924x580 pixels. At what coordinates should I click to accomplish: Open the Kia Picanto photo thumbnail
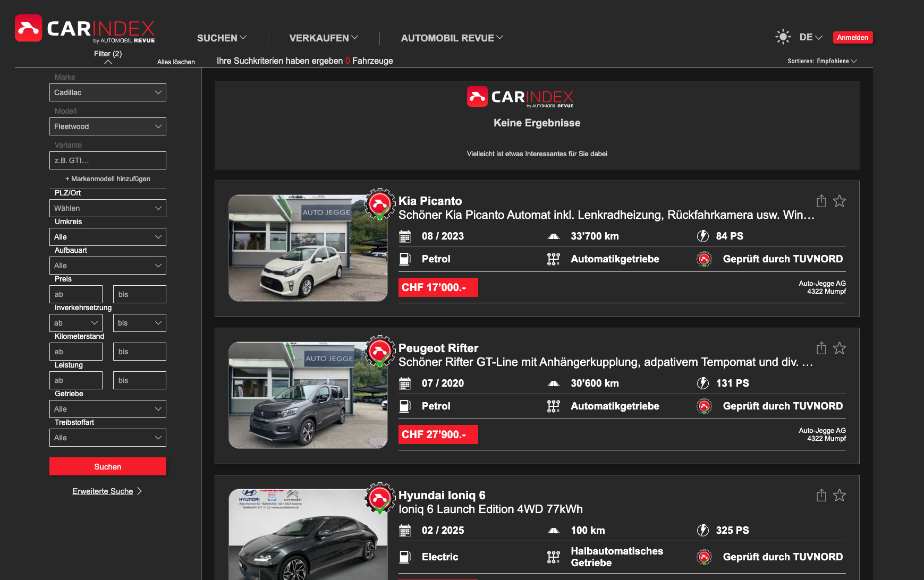coord(308,248)
